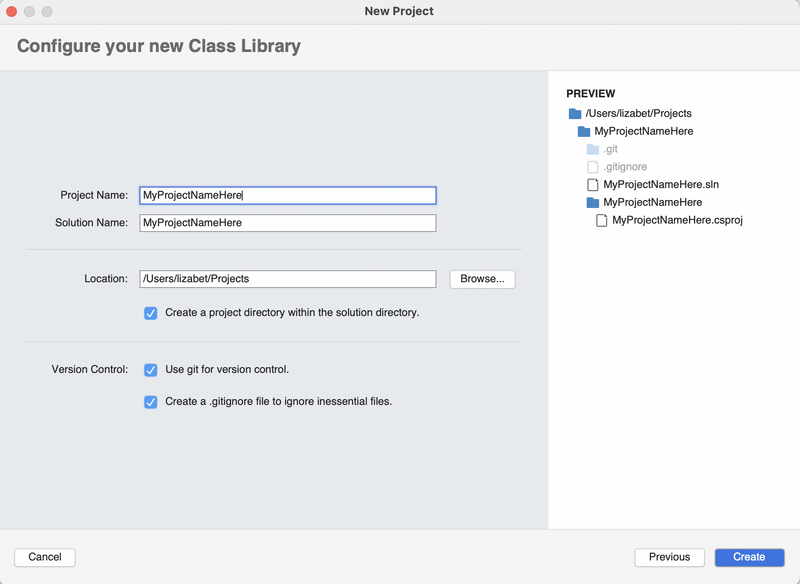
Task: Select '/Users/lizabet/Projects' in the preview tree
Action: click(x=638, y=113)
